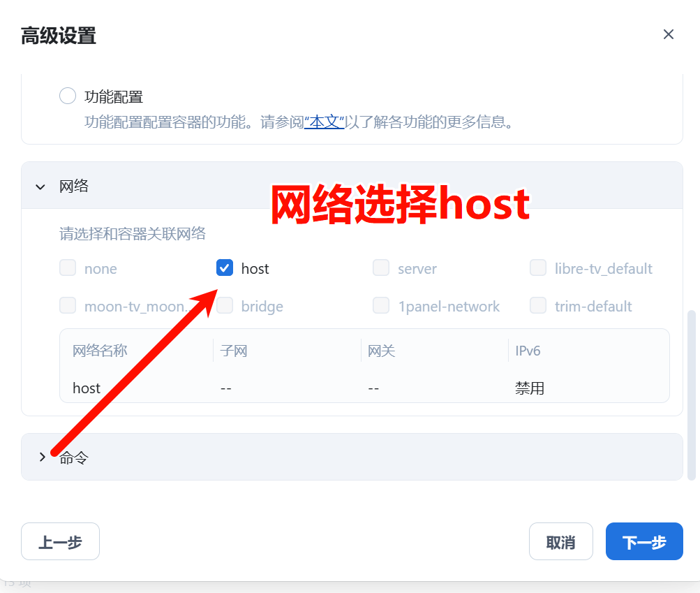Close the 高级设置 dialog with X
Screen dimensions: 700x593
coord(669,34)
